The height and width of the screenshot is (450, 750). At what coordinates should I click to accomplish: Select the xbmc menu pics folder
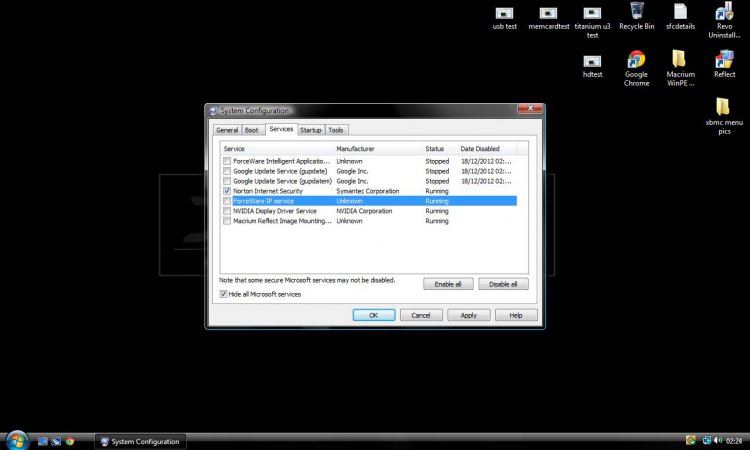point(724,107)
